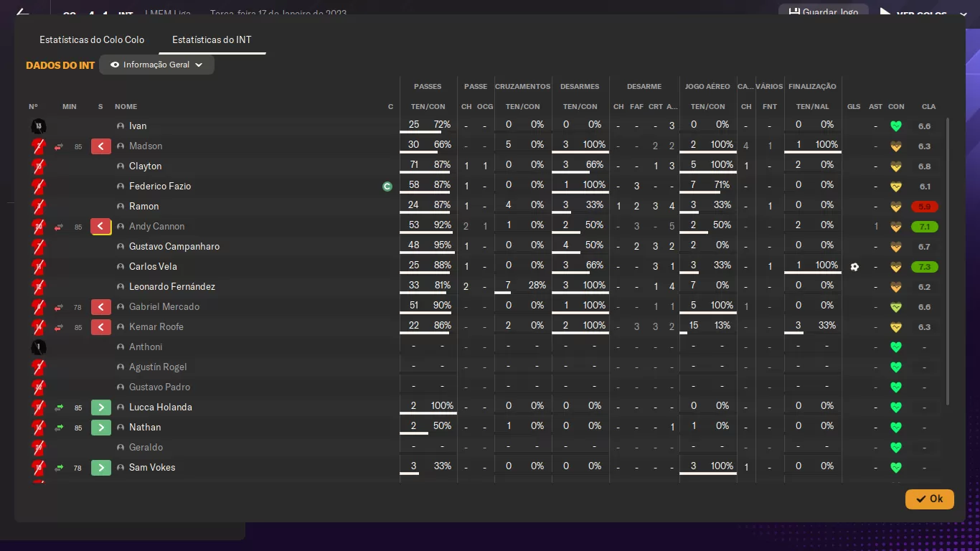Click Kemar Roofe's 15 aerial attempts cell
The height and width of the screenshot is (551, 980).
click(x=694, y=326)
